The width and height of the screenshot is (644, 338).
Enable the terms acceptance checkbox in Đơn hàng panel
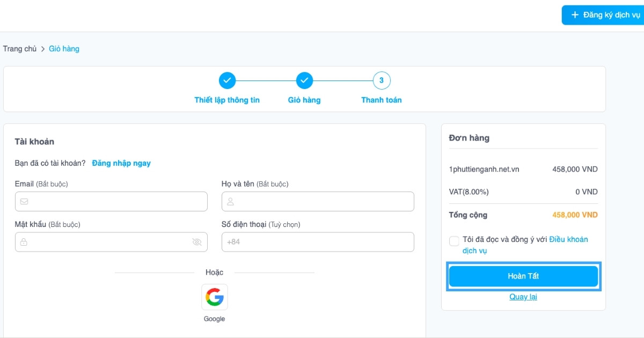click(x=454, y=241)
